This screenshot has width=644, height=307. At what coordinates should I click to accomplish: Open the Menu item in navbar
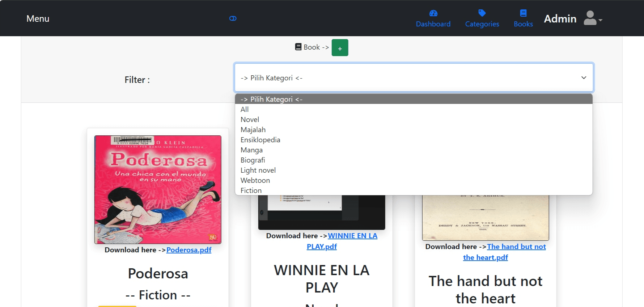38,18
